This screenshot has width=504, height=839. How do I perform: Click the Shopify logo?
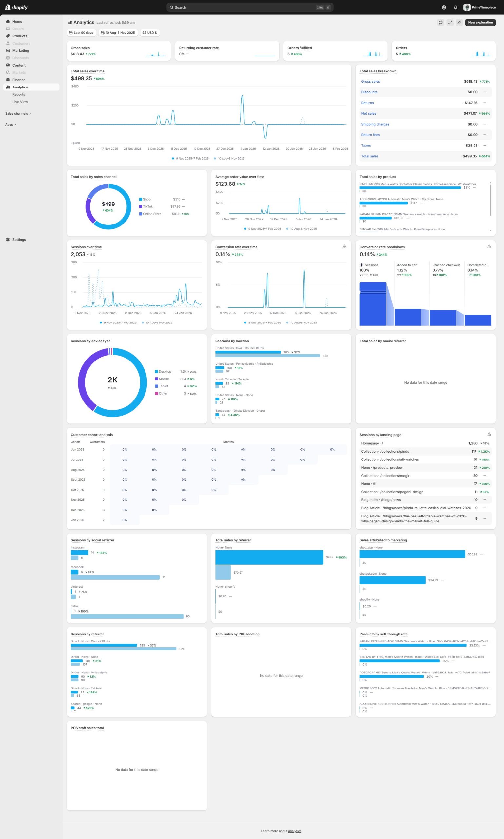pyautogui.click(x=16, y=7)
